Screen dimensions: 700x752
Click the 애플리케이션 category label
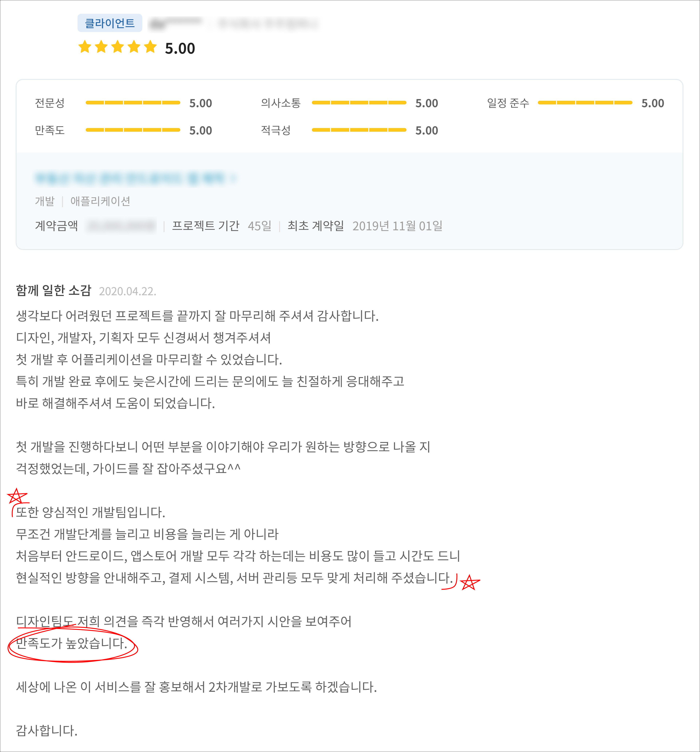[100, 201]
